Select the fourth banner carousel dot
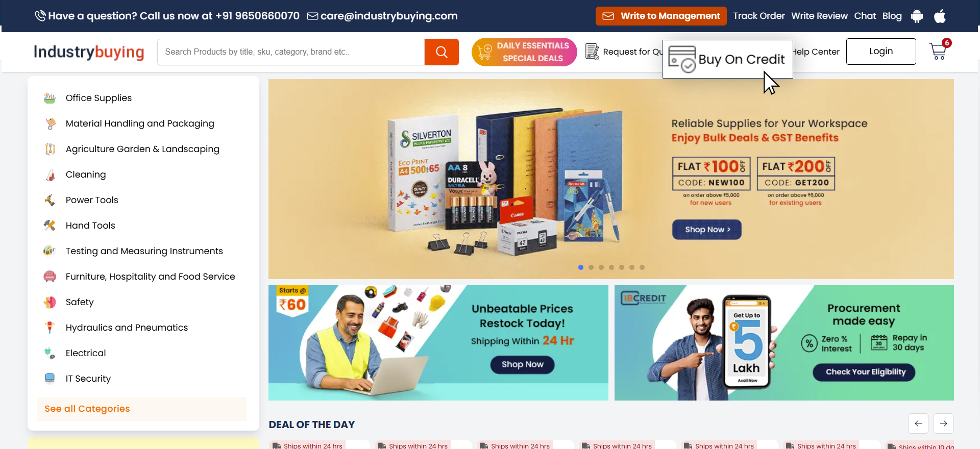 tap(611, 267)
